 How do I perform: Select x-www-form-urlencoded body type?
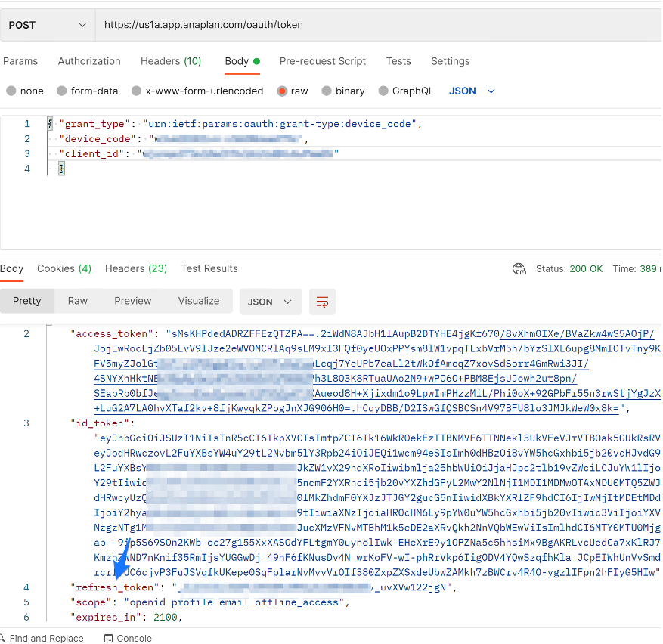(197, 91)
